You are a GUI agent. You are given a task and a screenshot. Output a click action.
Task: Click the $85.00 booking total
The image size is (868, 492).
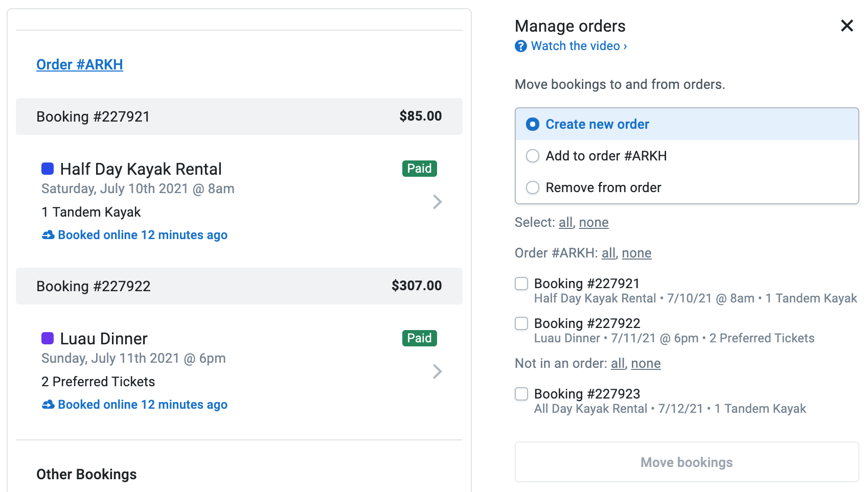pyautogui.click(x=421, y=116)
